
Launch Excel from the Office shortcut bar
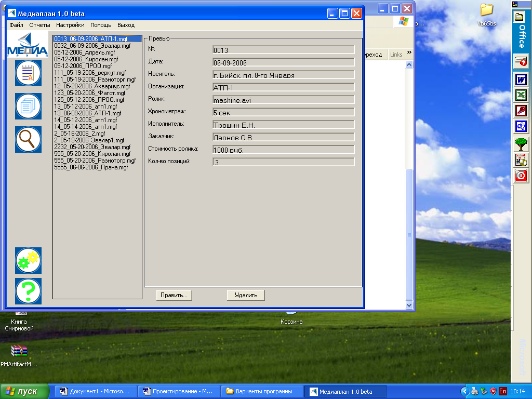tap(521, 95)
